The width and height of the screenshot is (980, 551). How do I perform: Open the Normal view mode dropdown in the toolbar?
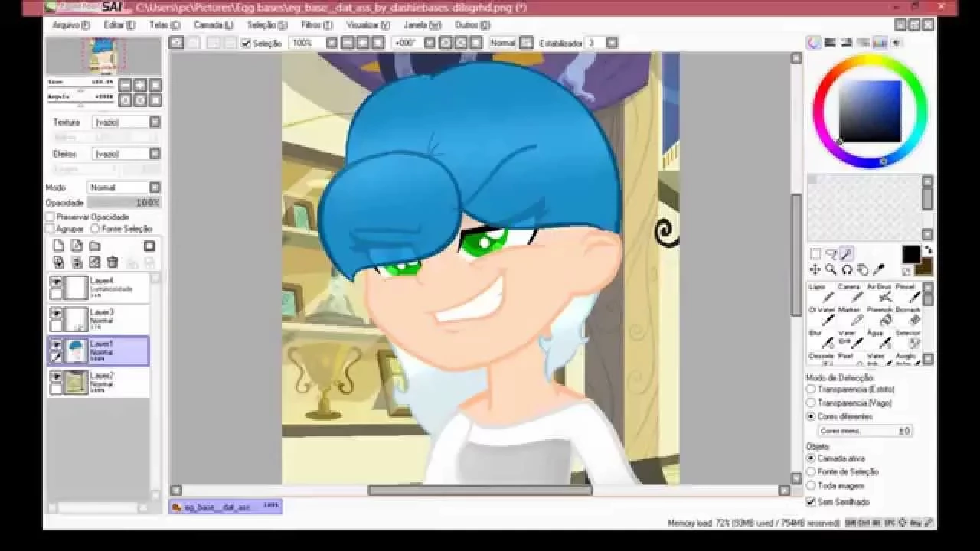tap(526, 43)
